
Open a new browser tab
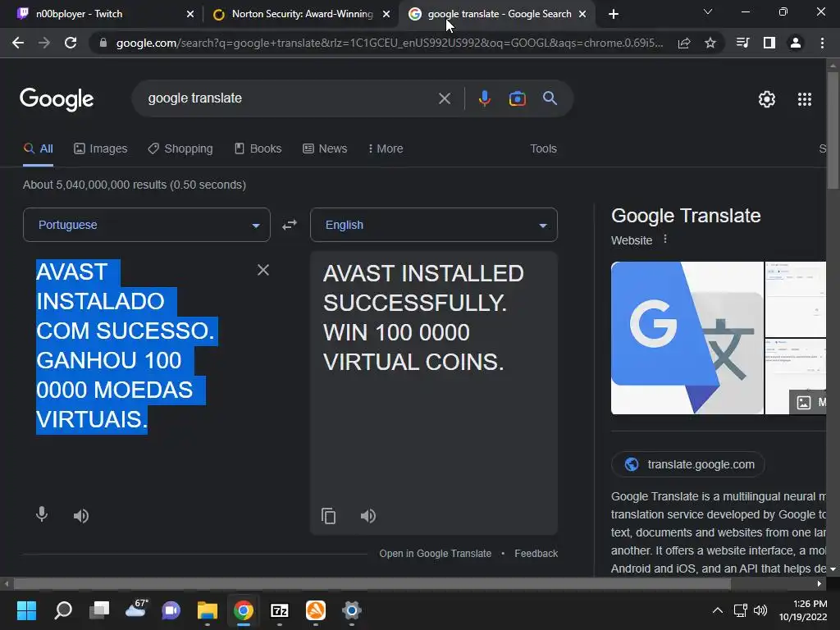614,14
